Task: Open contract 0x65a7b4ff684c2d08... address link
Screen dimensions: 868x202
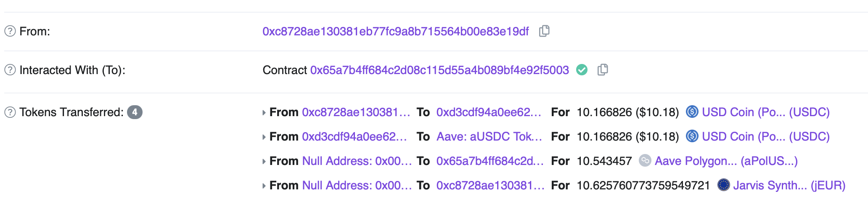Action: [439, 70]
